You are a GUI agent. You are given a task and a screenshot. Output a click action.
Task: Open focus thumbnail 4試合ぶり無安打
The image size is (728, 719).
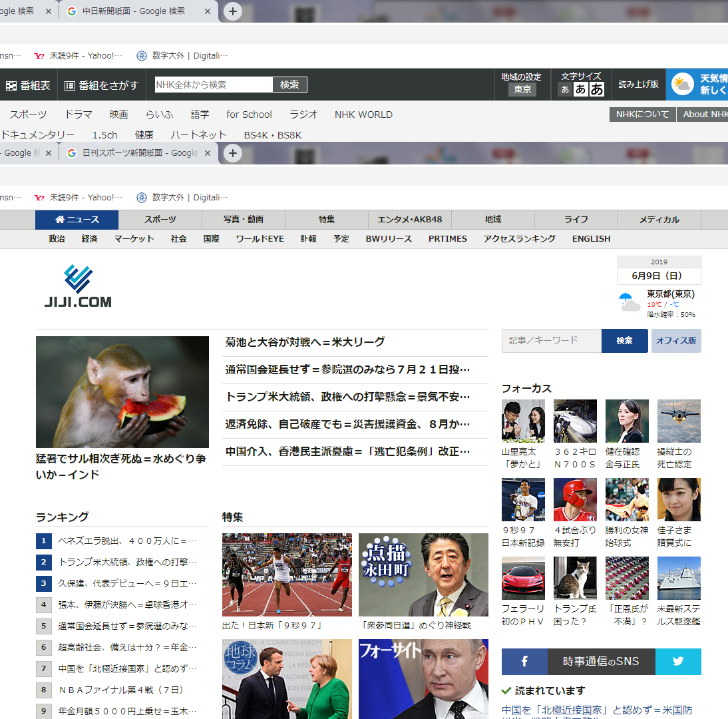[575, 500]
